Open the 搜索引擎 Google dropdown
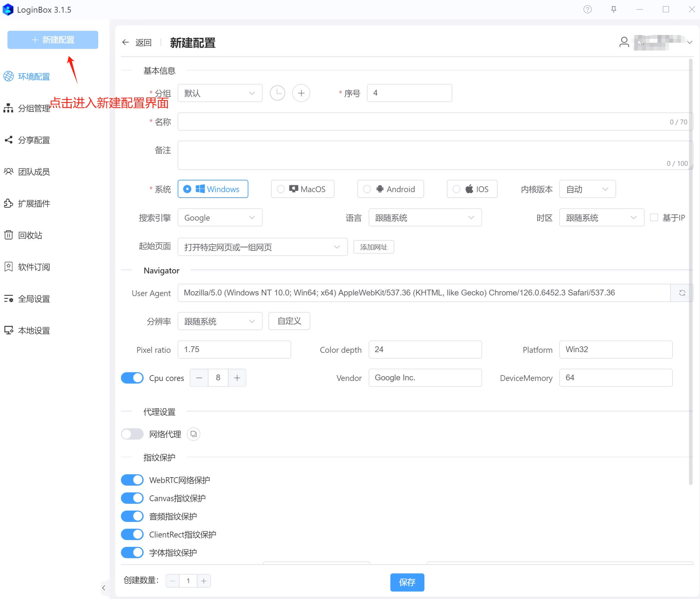This screenshot has height=599, width=700. pyautogui.click(x=220, y=218)
